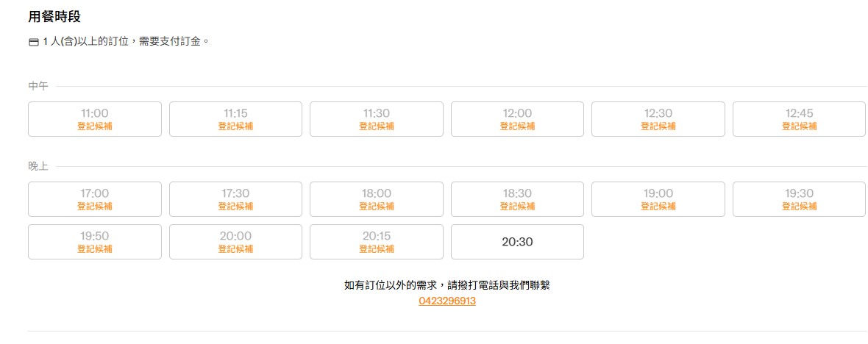The image size is (868, 344).
Task: Select the 19:30 waitlist slot
Action: (x=799, y=199)
